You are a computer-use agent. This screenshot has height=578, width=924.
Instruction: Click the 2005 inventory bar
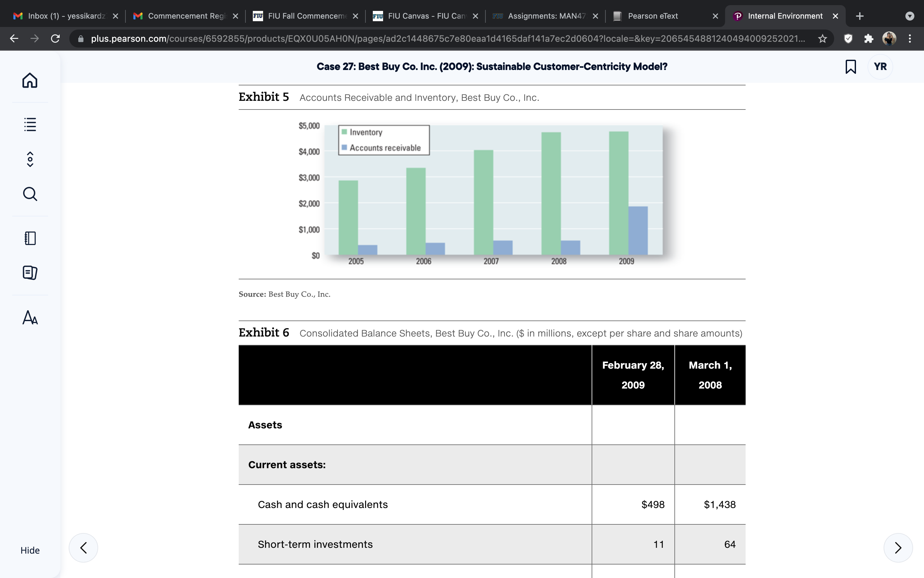348,217
